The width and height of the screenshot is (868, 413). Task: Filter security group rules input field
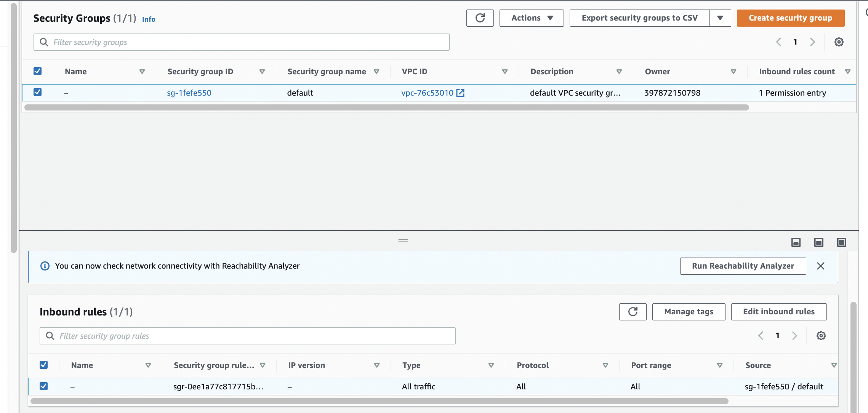[247, 335]
